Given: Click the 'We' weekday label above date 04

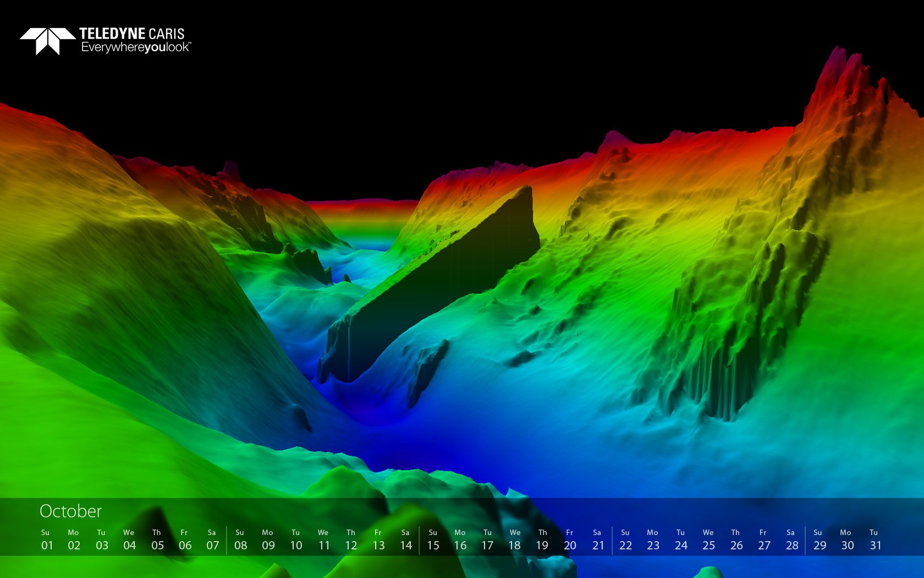Looking at the screenshot, I should point(129,532).
